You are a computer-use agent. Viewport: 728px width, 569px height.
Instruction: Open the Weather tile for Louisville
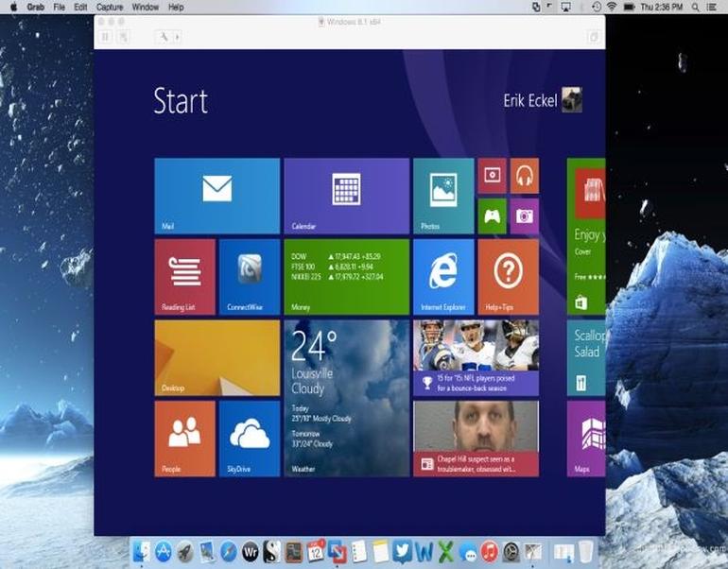click(346, 398)
